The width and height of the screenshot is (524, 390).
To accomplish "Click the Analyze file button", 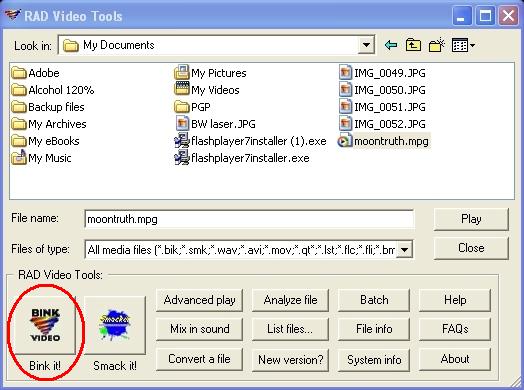I will 290,300.
